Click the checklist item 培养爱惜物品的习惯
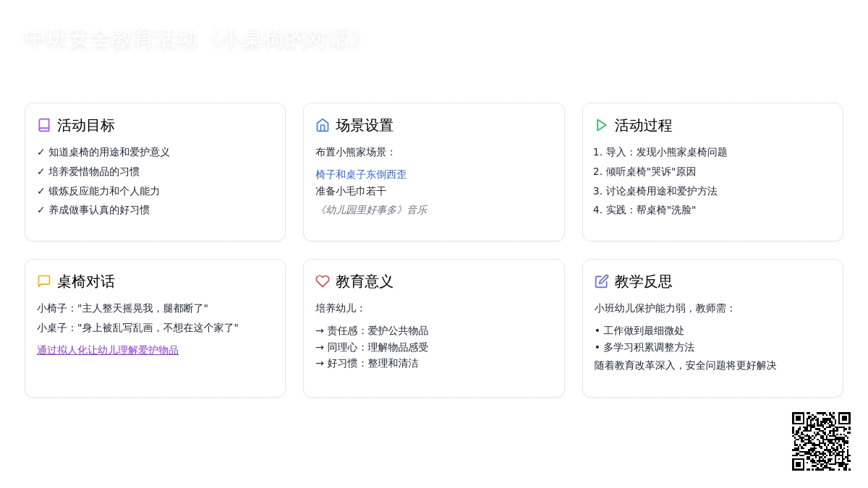 point(94,171)
